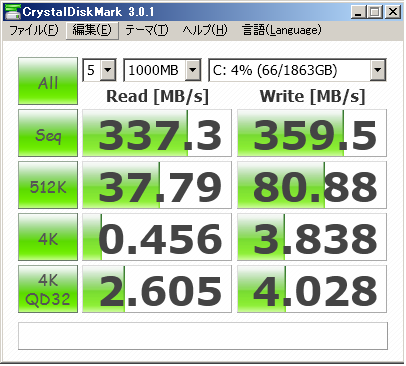
Task: Start the 512K random test
Action: pos(48,185)
